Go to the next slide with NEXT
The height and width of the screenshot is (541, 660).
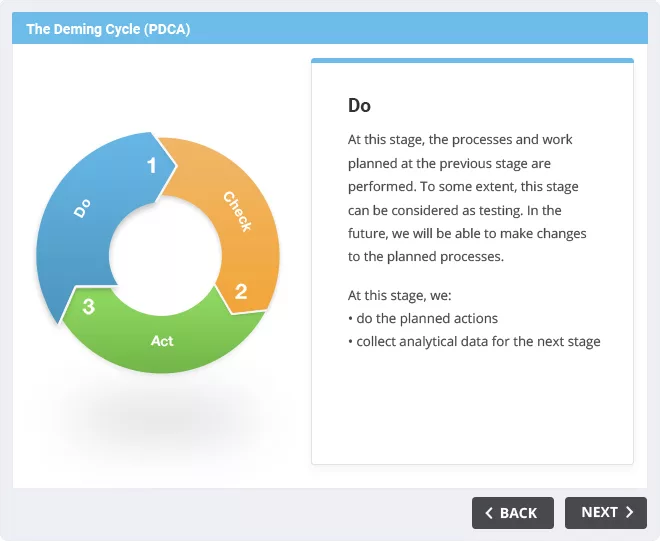pyautogui.click(x=606, y=512)
